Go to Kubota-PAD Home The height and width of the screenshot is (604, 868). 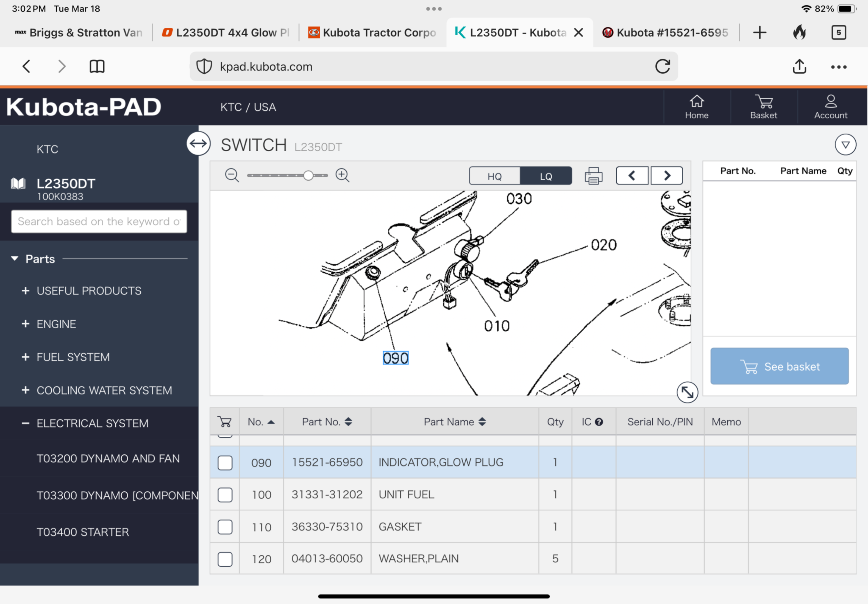[697, 107]
